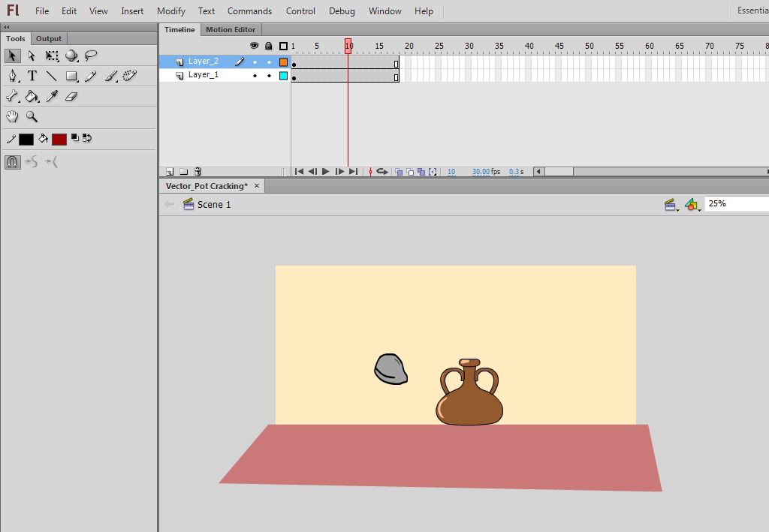Select the Zoom magnifier tool

[x=32, y=116]
